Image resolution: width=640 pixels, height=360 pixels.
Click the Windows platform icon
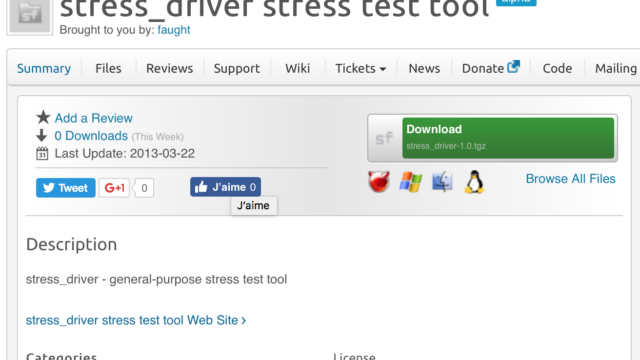411,182
